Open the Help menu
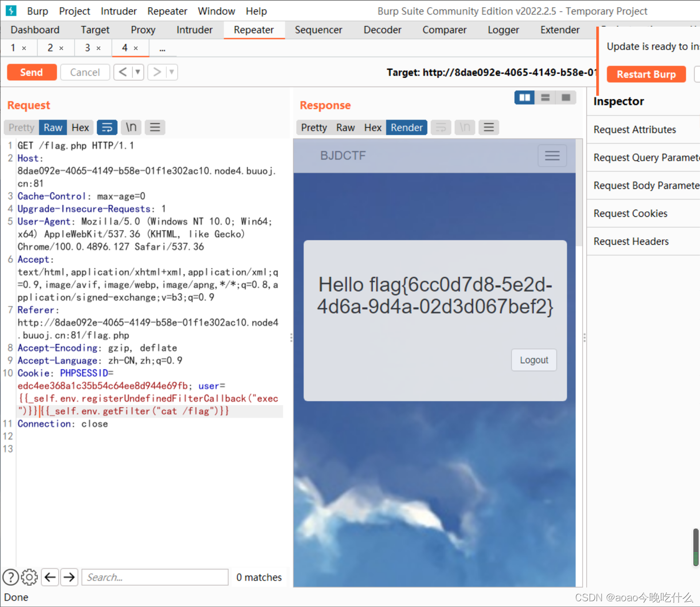The width and height of the screenshot is (700, 607). pyautogui.click(x=256, y=11)
